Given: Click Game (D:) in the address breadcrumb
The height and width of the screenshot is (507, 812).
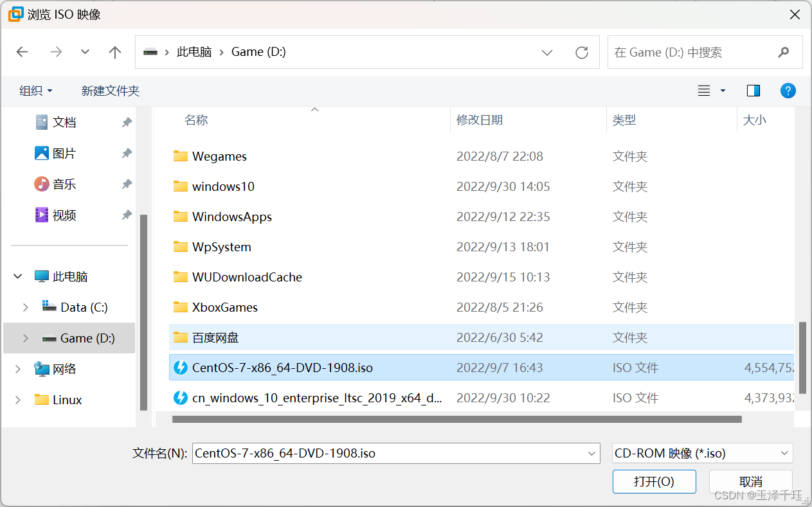Looking at the screenshot, I should pyautogui.click(x=258, y=52).
